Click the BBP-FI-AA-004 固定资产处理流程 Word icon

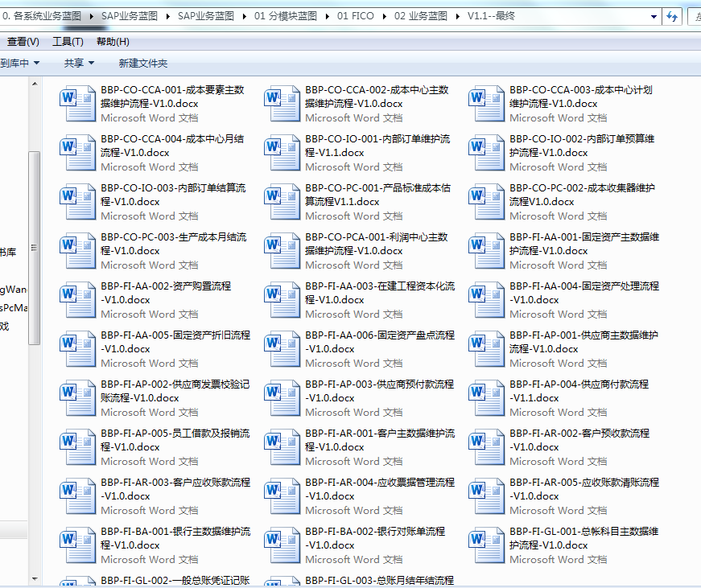click(487, 300)
